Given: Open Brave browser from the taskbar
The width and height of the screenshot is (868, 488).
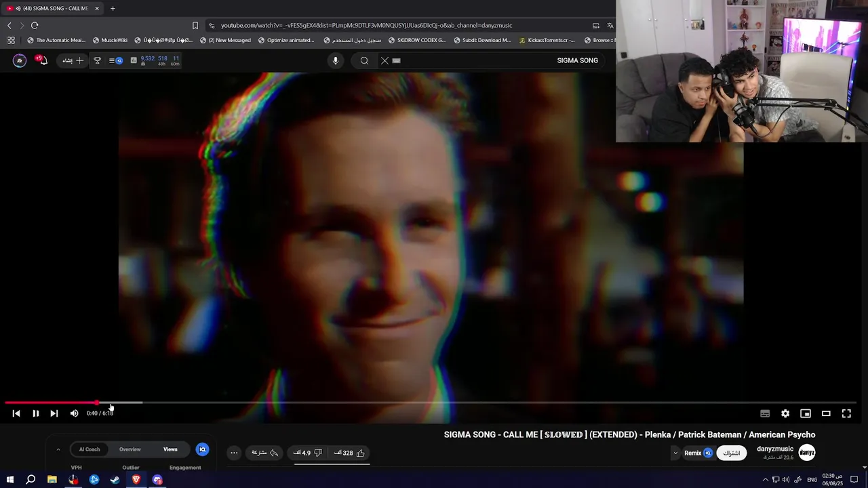Looking at the screenshot, I should [x=136, y=480].
